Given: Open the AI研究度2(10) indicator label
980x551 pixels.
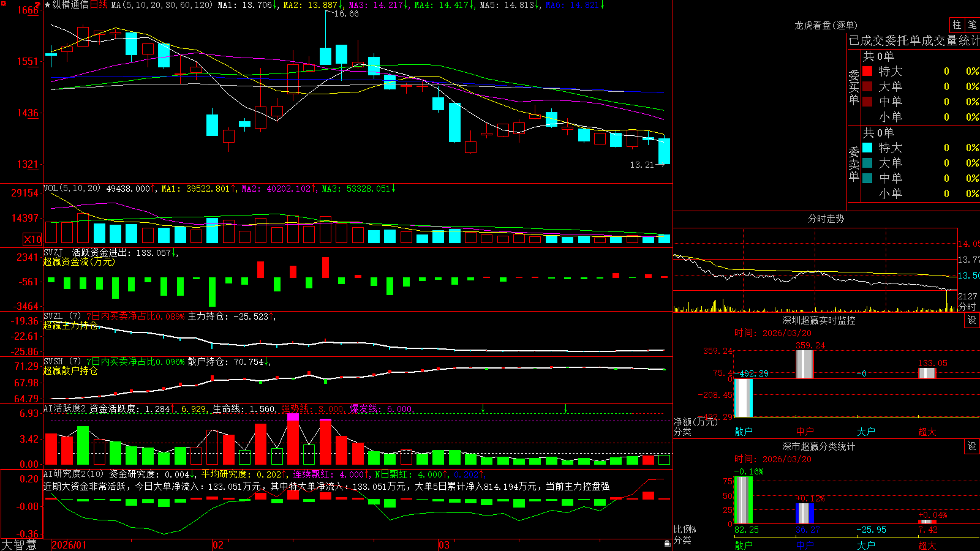Looking at the screenshot, I should (74, 474).
